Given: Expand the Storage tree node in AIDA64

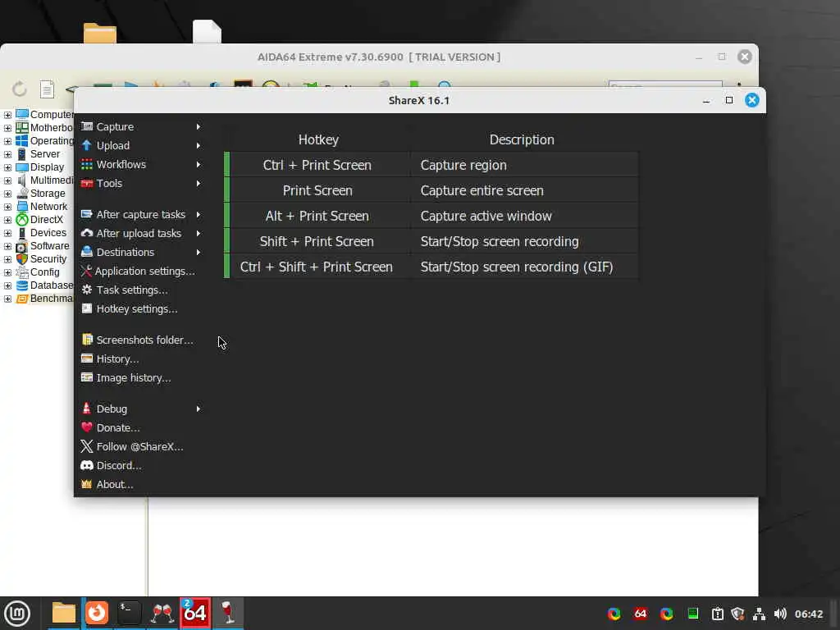Looking at the screenshot, I should point(7,194).
